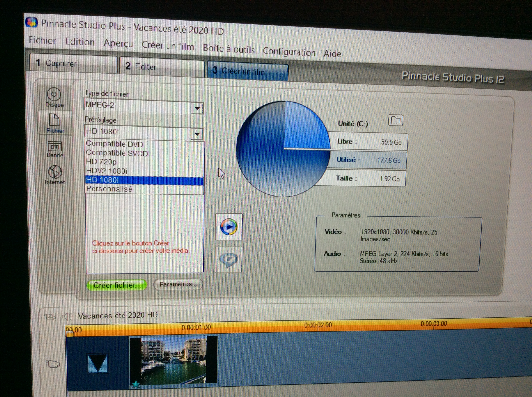Choose highlighted HD 1080i preset
The image size is (532, 397).
coord(144,180)
